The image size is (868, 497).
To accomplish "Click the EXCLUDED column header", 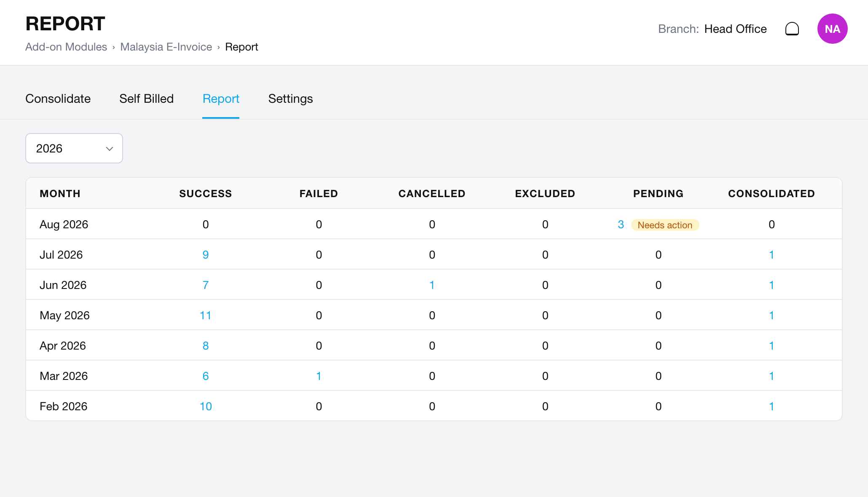I will [545, 194].
